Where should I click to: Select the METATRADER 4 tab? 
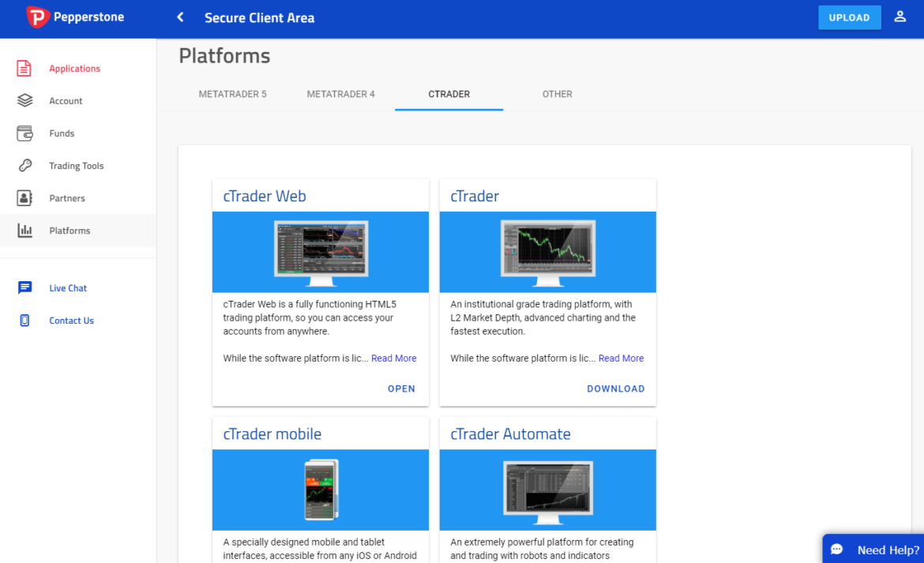[340, 94]
